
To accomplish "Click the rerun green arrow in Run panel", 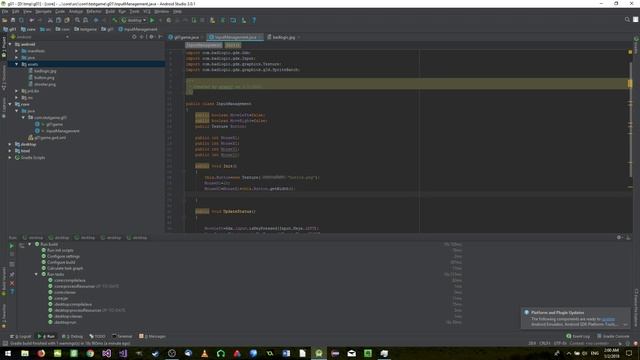I will [x=11, y=246].
